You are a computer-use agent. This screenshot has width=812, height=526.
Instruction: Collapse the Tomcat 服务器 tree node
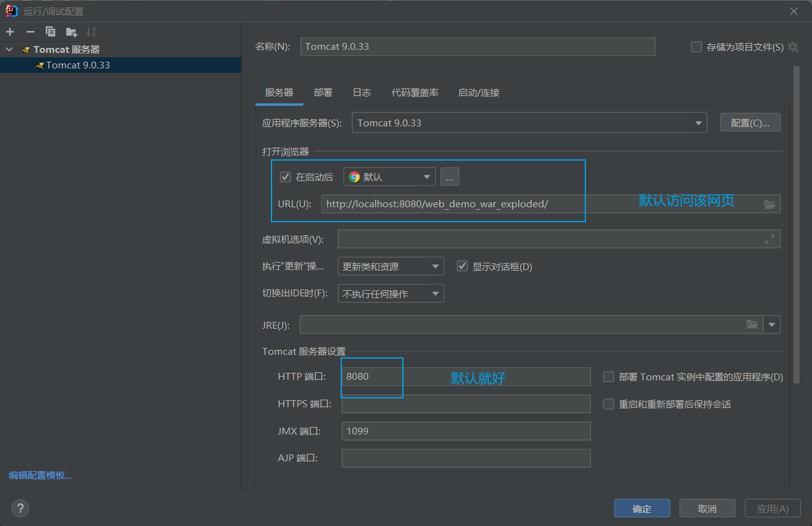pyautogui.click(x=9, y=49)
